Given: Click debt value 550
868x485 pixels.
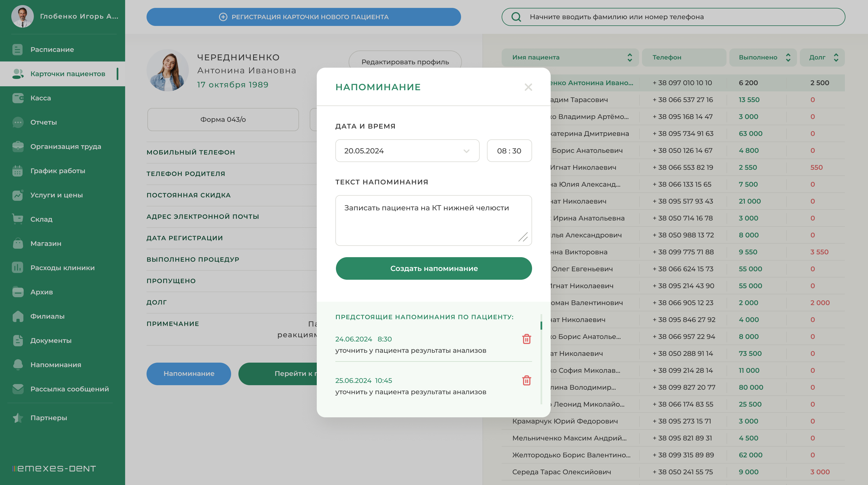Looking at the screenshot, I should pyautogui.click(x=816, y=167).
